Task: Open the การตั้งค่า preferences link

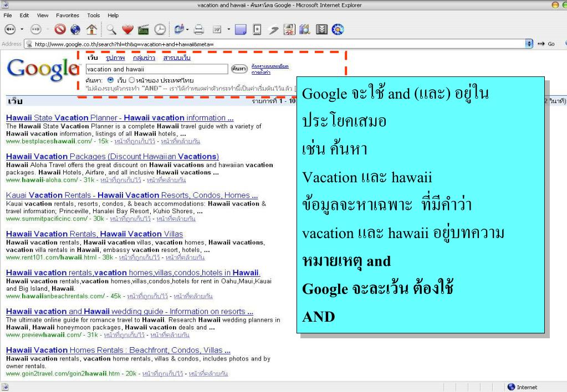Action: pos(260,73)
